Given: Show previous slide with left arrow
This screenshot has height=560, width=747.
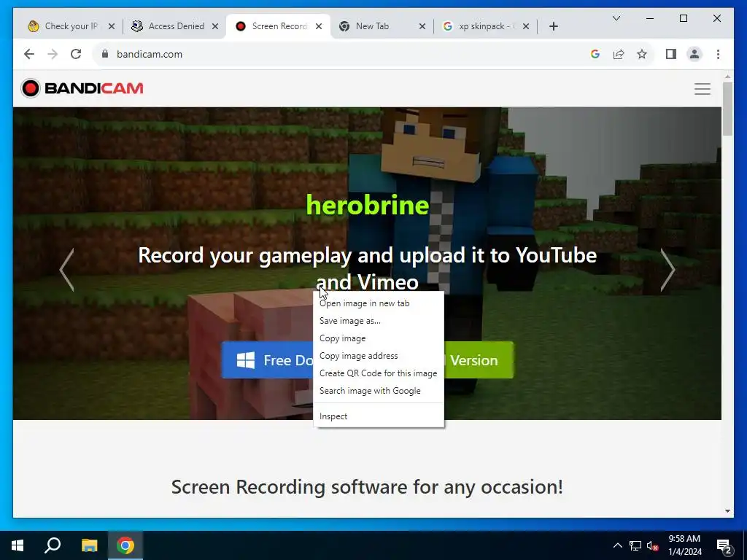Looking at the screenshot, I should tap(66, 270).
